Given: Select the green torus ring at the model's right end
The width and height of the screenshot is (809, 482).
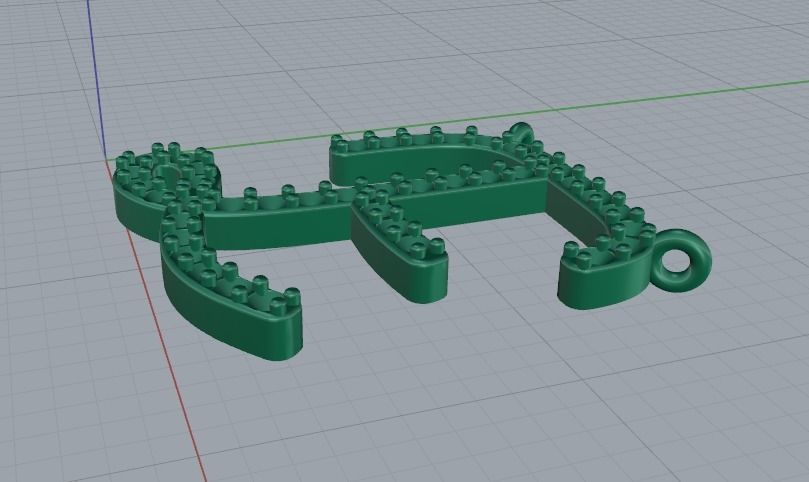Looking at the screenshot, I should click(x=681, y=261).
